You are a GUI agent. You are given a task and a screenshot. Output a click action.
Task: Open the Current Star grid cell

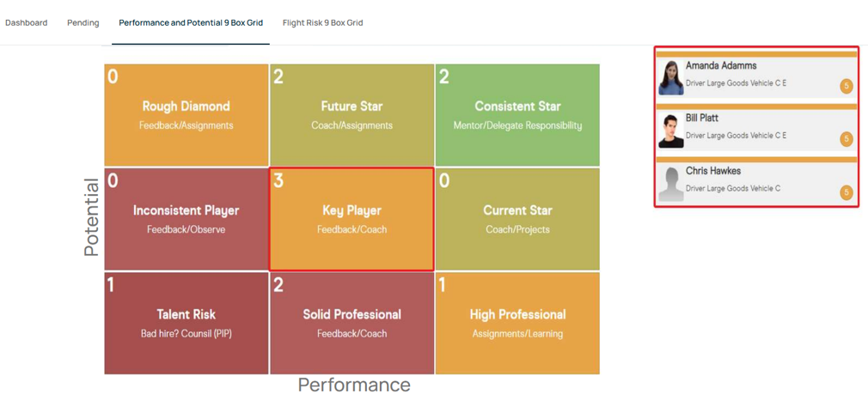coord(517,219)
